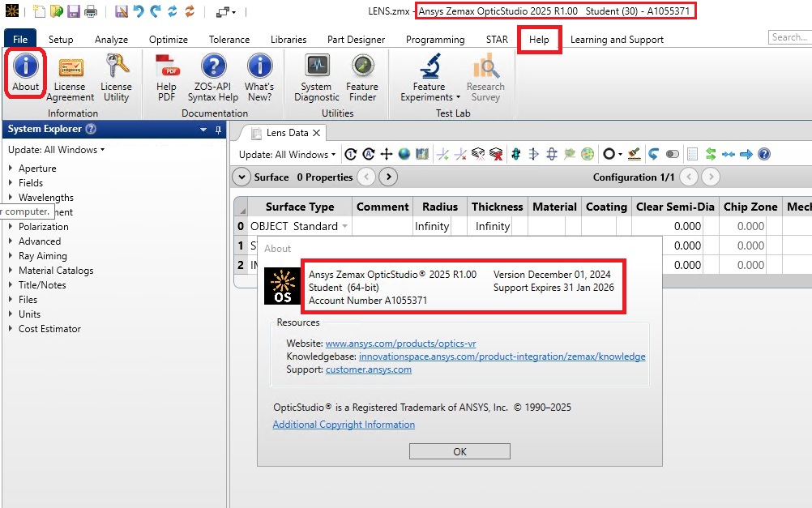Click the orange Update All refresh icon
The height and width of the screenshot is (508, 812).
pyautogui.click(x=190, y=11)
